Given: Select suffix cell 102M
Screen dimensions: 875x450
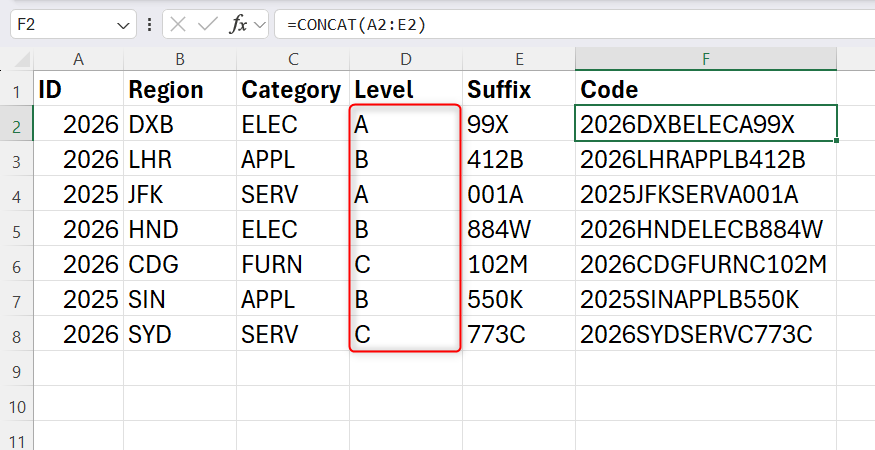Looking at the screenshot, I should coord(519,263).
